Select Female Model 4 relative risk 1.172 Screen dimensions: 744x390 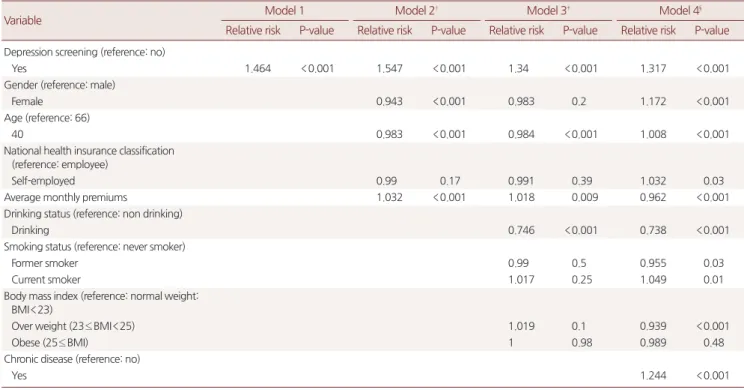point(653,101)
